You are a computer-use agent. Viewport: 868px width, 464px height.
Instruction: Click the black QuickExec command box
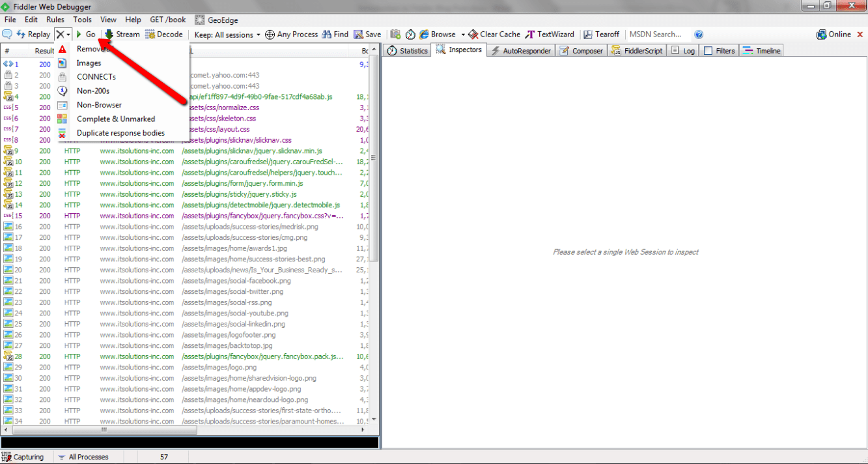190,442
